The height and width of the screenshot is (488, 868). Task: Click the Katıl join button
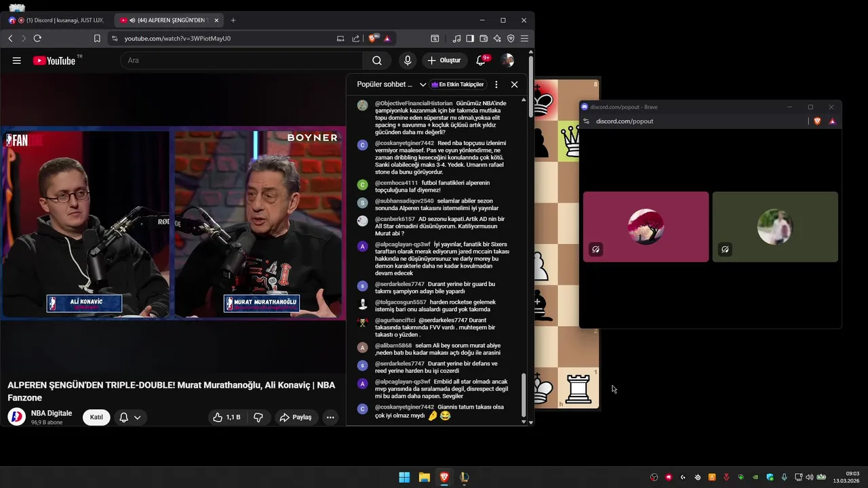[x=96, y=418]
